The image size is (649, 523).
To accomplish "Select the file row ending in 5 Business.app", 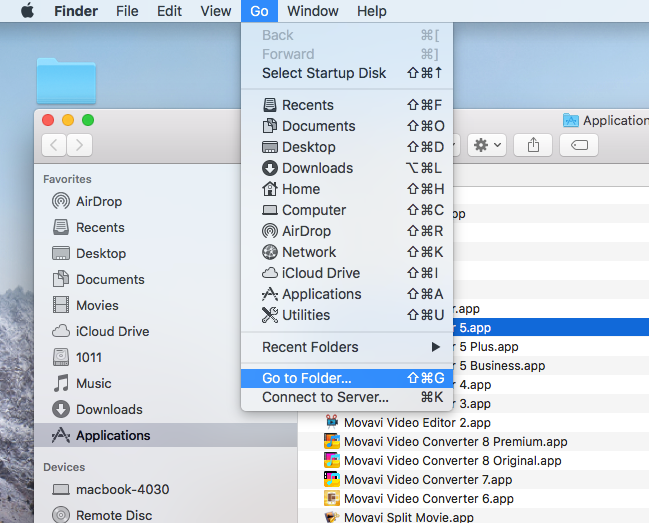I will (551, 366).
